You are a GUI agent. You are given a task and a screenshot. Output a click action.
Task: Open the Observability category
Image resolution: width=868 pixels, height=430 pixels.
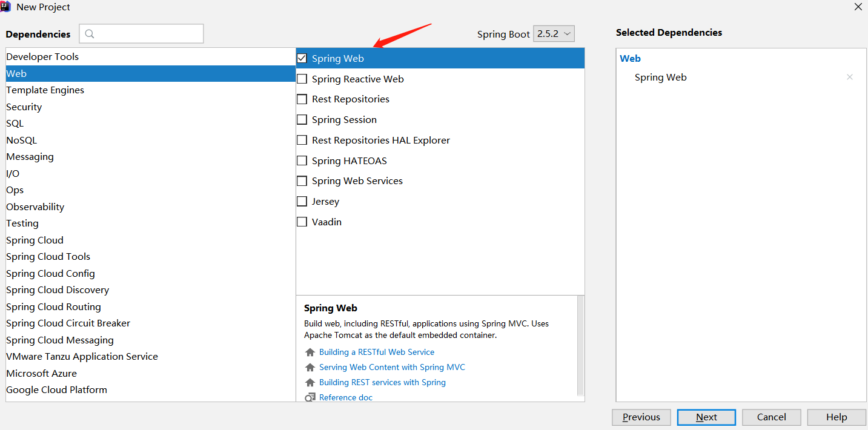click(x=150, y=207)
